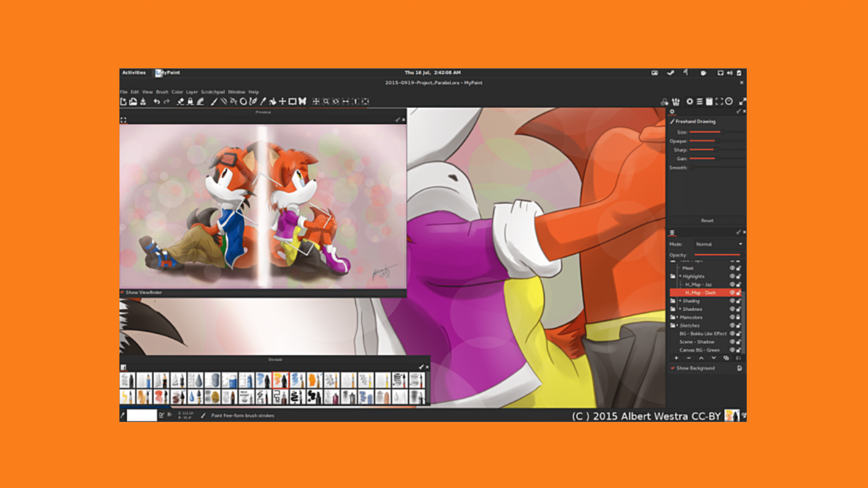
Task: Select the Flood Fill bucket tool
Action: click(x=273, y=102)
